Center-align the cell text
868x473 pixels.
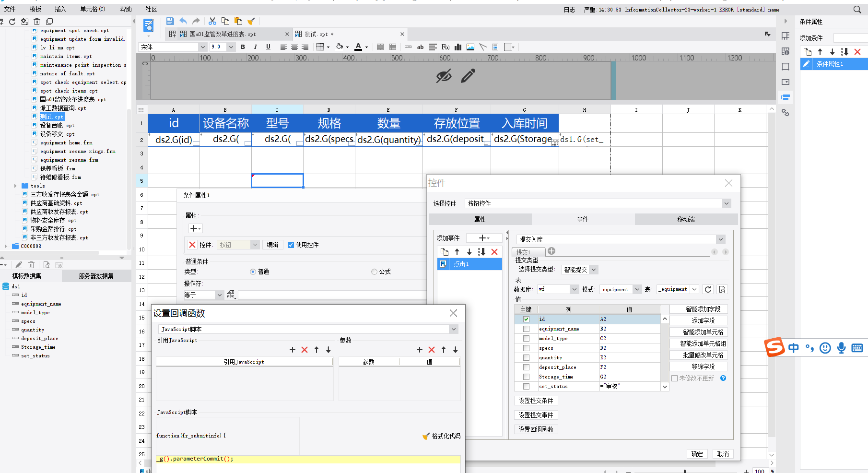click(294, 47)
